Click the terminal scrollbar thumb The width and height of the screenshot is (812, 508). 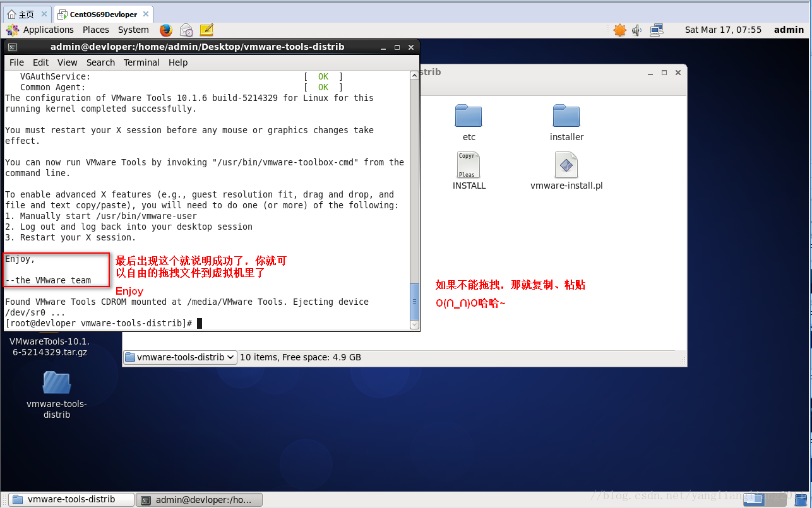415,302
